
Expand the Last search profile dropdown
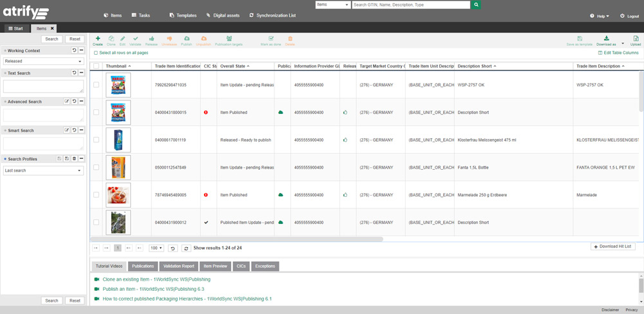pos(43,171)
